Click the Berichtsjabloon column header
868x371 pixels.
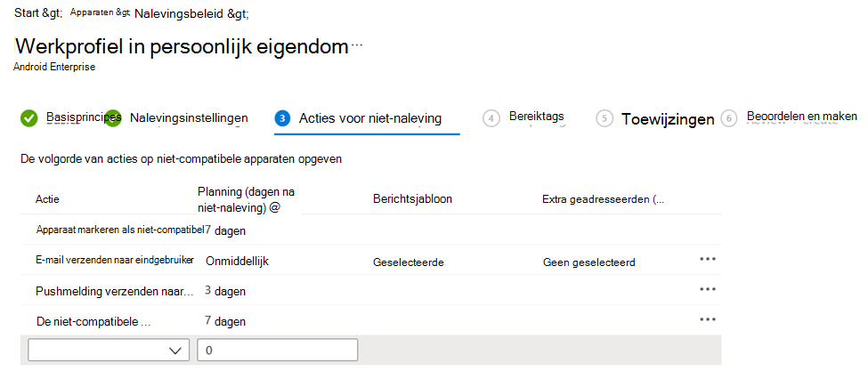click(x=413, y=199)
